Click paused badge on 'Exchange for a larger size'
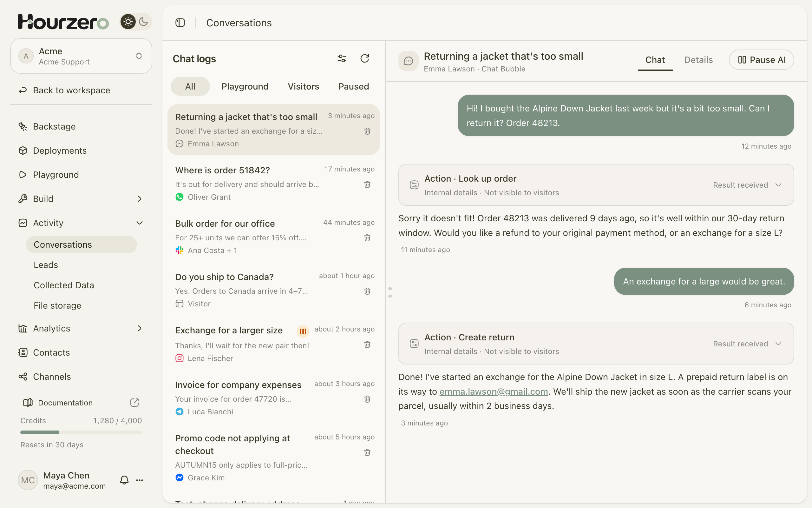The height and width of the screenshot is (508, 812). pyautogui.click(x=303, y=331)
